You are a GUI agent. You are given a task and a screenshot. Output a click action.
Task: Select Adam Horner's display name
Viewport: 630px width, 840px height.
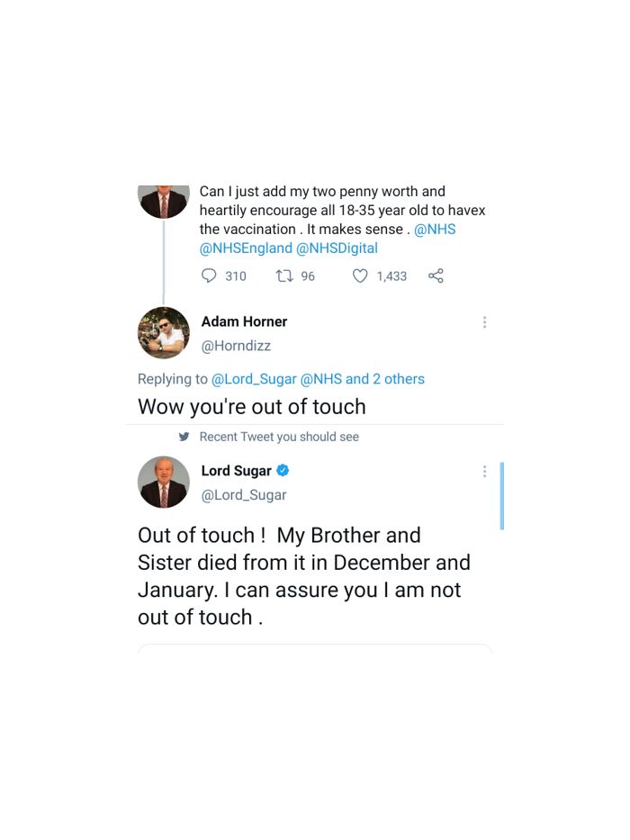pyautogui.click(x=243, y=321)
